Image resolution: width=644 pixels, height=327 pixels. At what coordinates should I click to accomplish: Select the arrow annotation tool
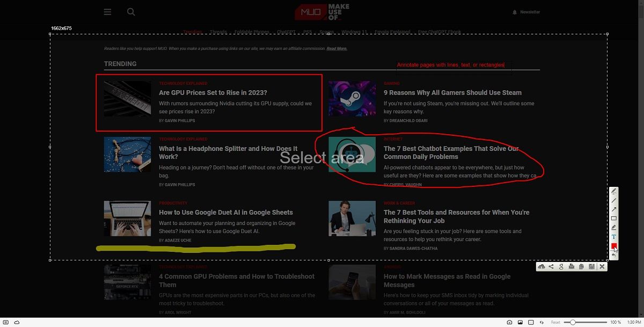(614, 209)
